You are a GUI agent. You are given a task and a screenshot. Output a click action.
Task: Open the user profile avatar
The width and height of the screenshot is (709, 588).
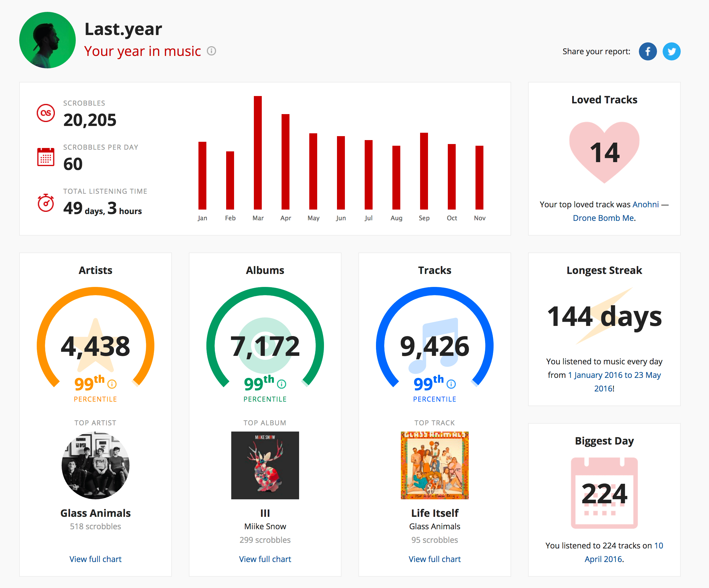click(x=47, y=40)
